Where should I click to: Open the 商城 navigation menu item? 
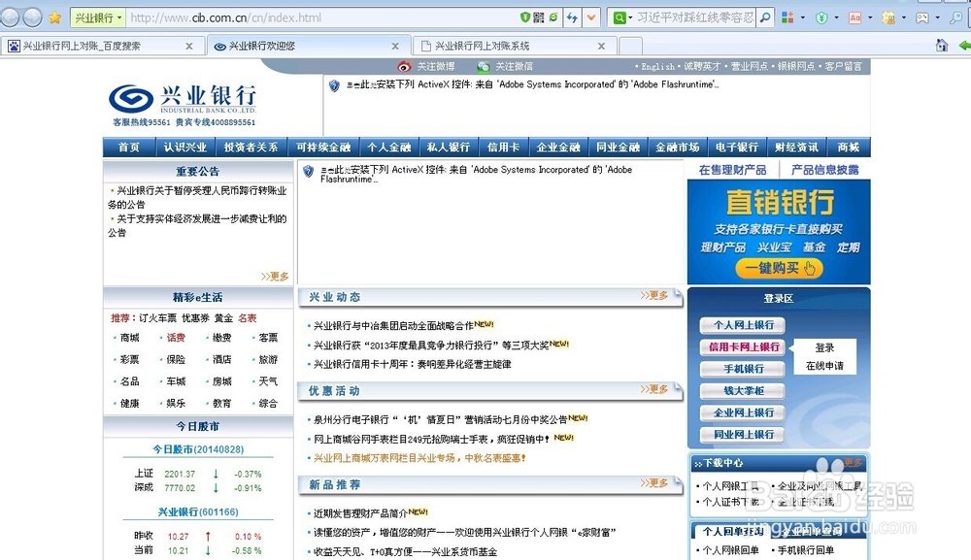(x=849, y=148)
